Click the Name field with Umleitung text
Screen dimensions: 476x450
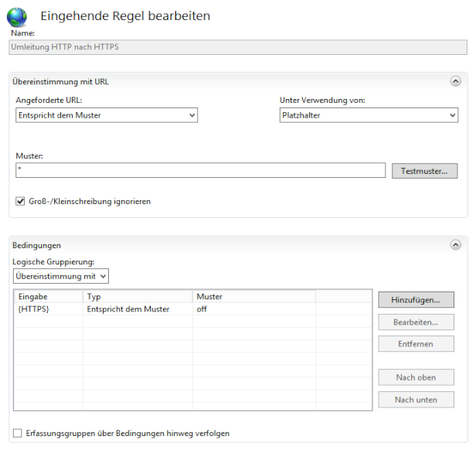pyautogui.click(x=238, y=46)
